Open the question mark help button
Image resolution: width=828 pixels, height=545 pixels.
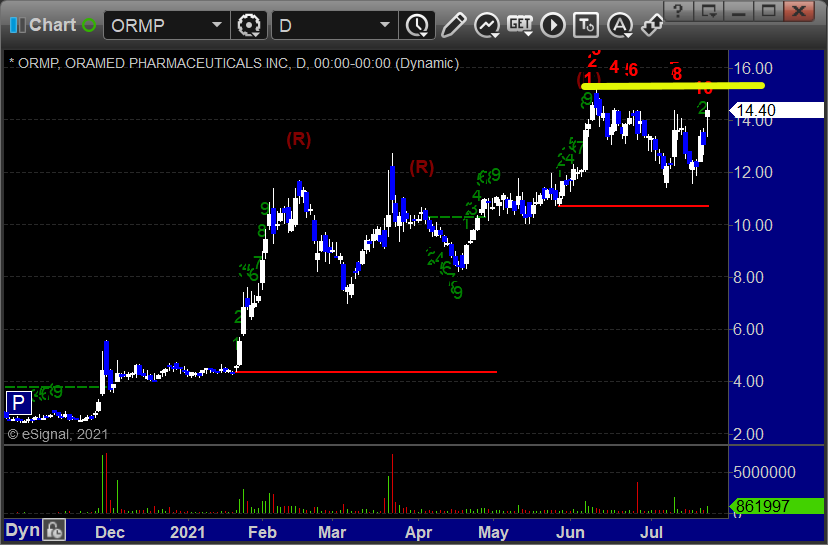679,10
